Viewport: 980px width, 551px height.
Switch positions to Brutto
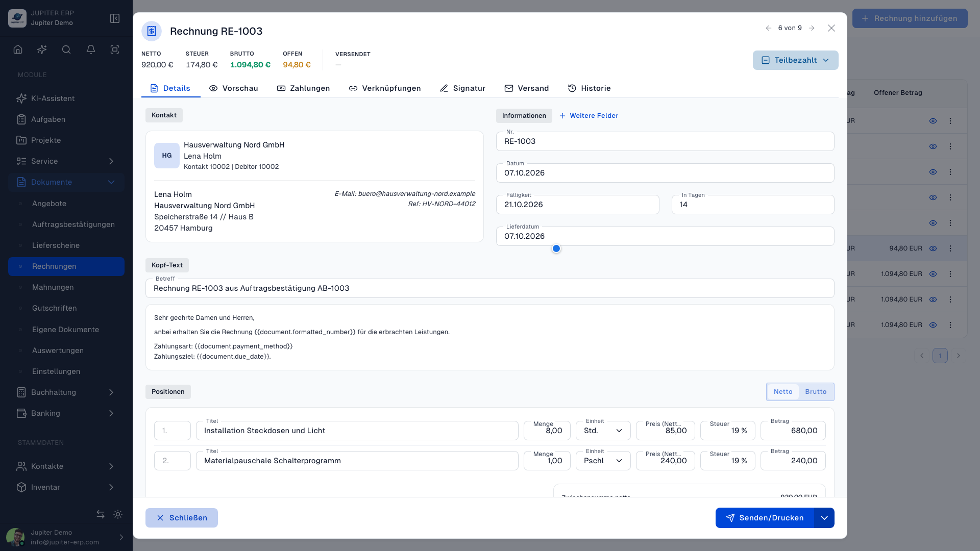pos(816,392)
